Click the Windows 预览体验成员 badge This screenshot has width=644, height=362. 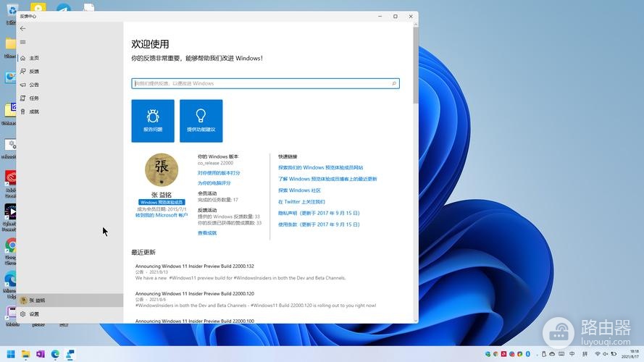(x=162, y=202)
